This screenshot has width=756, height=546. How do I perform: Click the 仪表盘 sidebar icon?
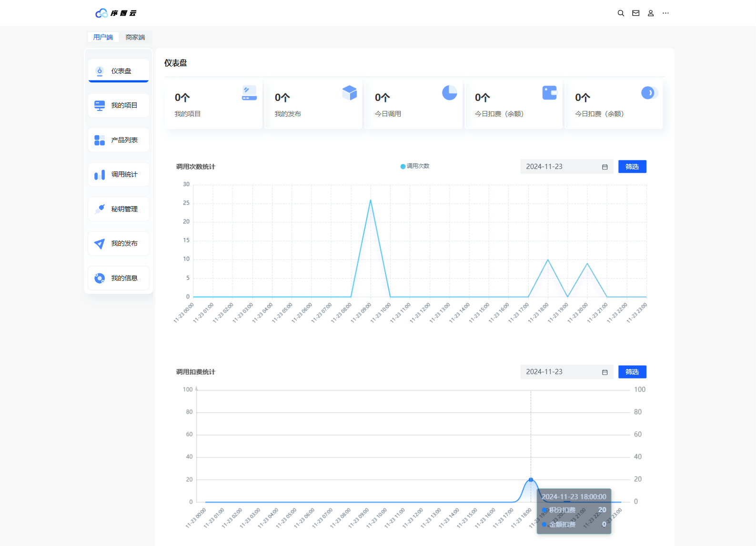pos(100,71)
